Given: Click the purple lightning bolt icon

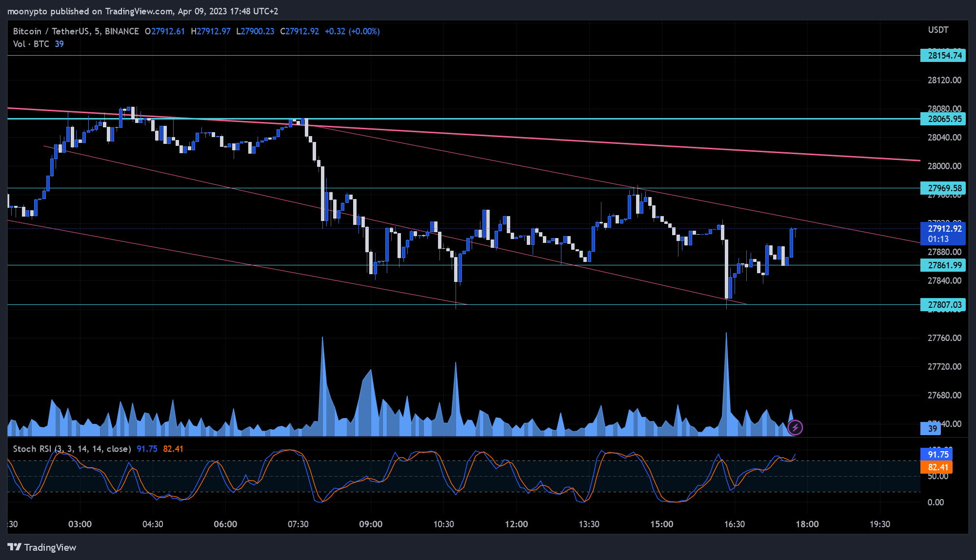Looking at the screenshot, I should pyautogui.click(x=795, y=428).
